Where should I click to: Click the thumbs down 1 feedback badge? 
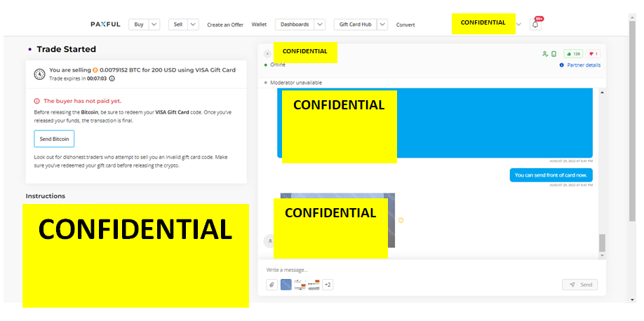tap(593, 54)
